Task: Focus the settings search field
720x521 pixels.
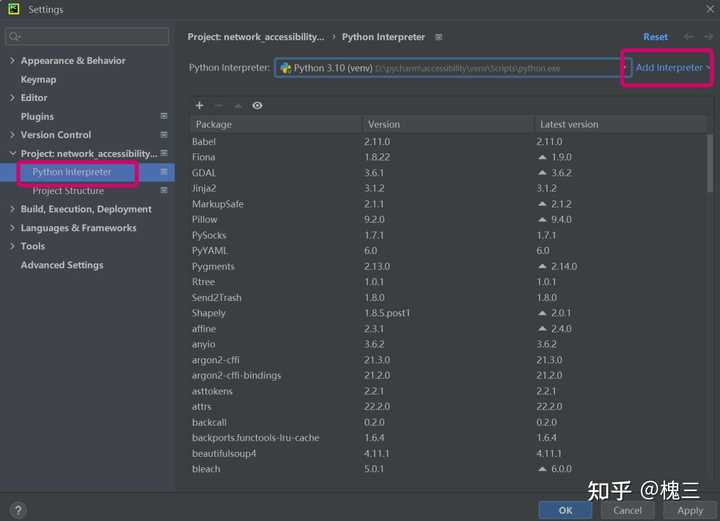Action: [87, 36]
